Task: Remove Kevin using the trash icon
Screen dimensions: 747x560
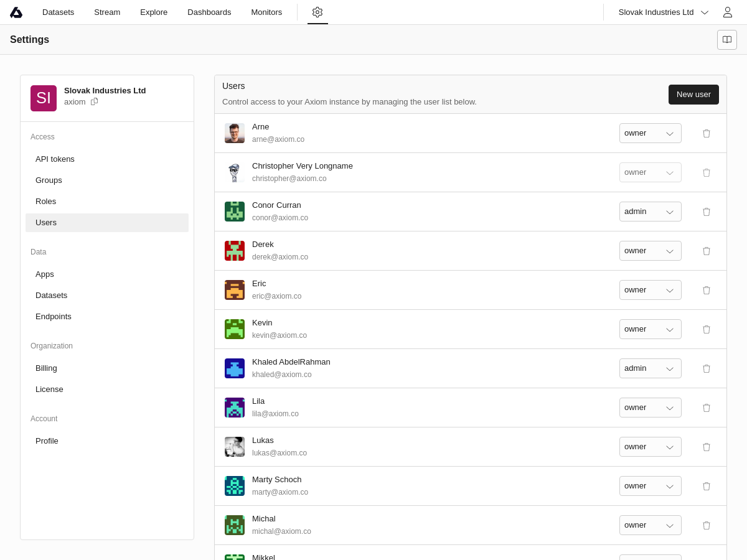Action: (707, 329)
